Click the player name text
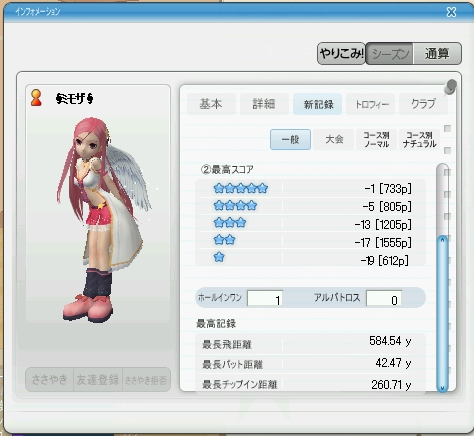 75,98
